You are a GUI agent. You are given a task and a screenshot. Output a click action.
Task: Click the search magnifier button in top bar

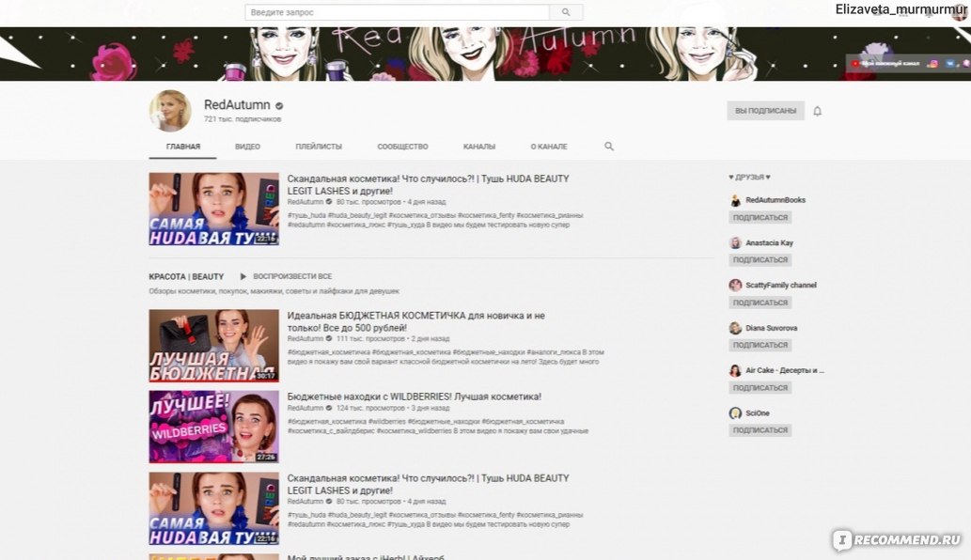point(566,12)
